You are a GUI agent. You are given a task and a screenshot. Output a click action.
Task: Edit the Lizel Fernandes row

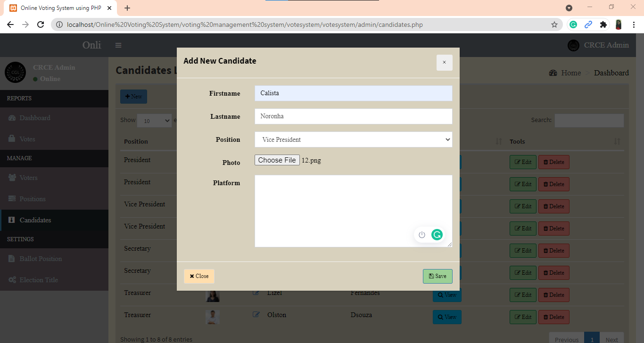point(523,295)
